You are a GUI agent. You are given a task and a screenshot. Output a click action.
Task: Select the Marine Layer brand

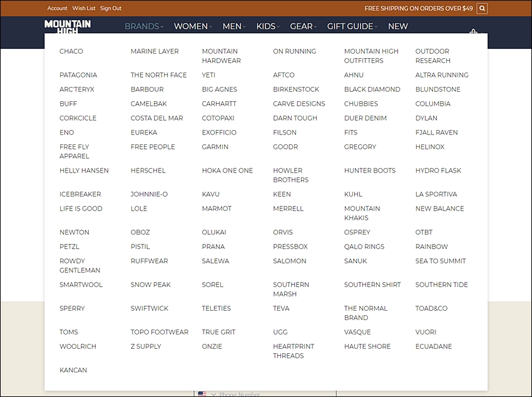point(155,51)
